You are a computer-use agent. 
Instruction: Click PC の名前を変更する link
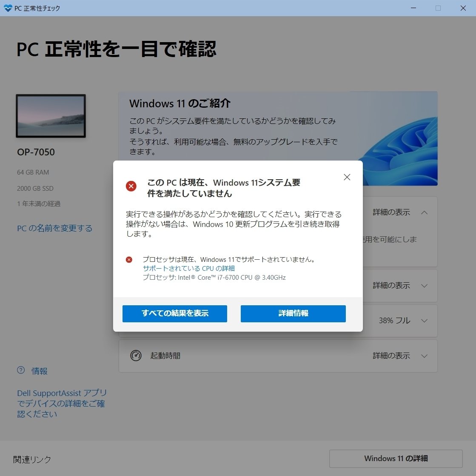click(x=54, y=228)
